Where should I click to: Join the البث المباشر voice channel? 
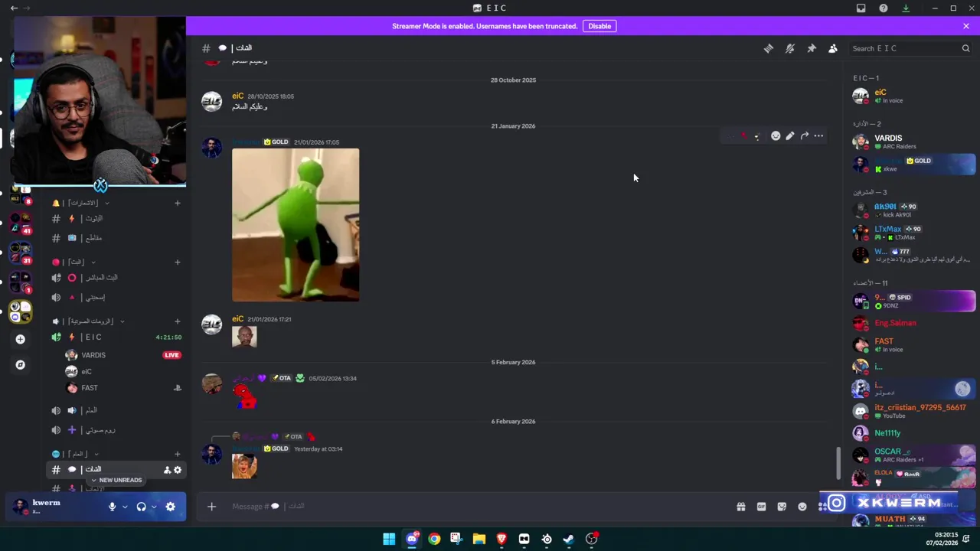point(115,278)
